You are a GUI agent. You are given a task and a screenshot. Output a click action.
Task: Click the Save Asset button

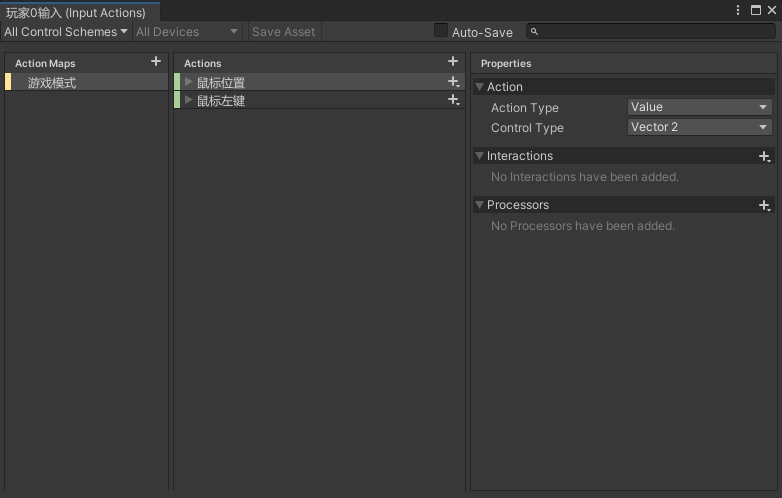(283, 32)
